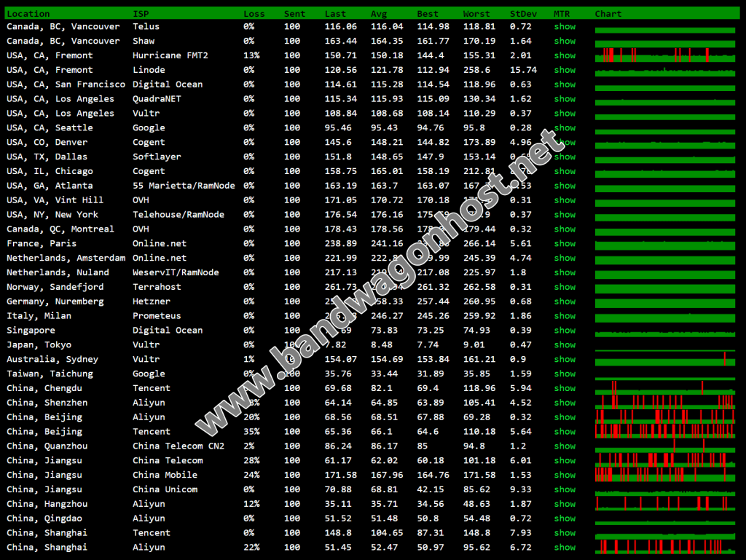746x560 pixels.
Task: Select the "Italy, Milan" location cell
Action: point(39,316)
